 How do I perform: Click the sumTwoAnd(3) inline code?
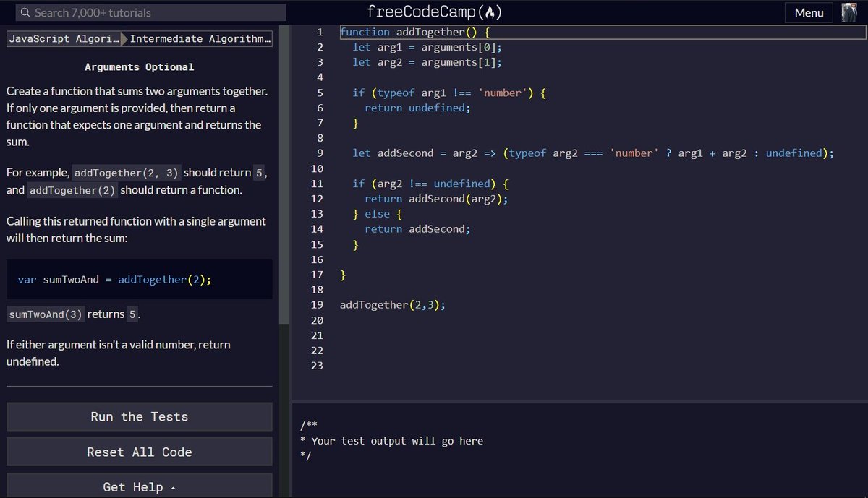point(46,314)
